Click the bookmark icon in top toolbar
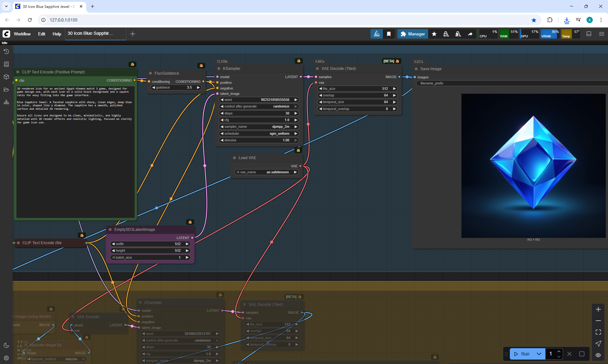608x364 pixels. (389, 34)
